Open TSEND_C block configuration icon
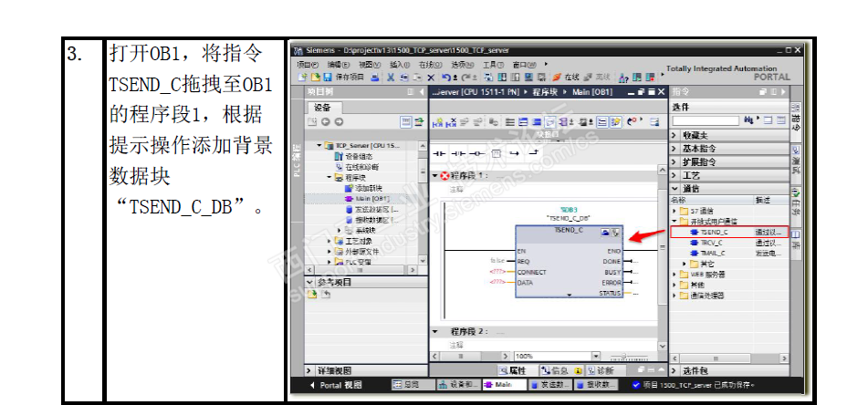The height and width of the screenshot is (405, 868). tap(606, 234)
